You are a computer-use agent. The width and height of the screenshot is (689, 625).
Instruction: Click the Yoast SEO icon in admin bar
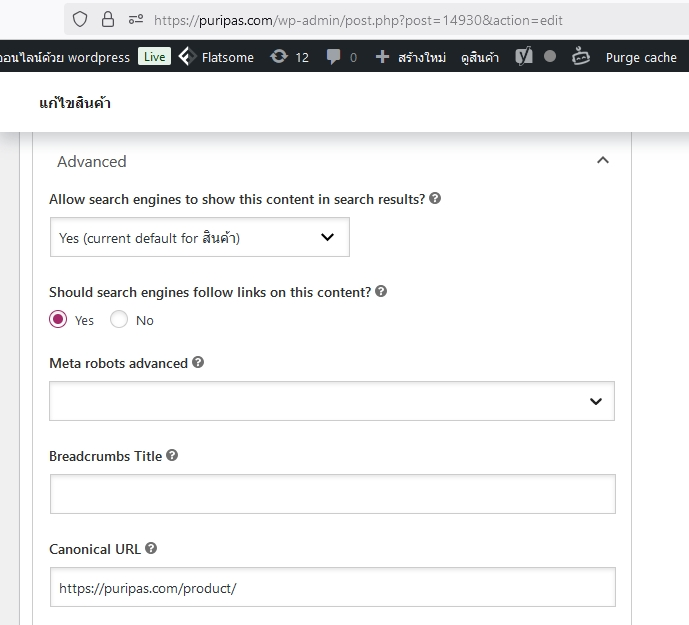[524, 57]
